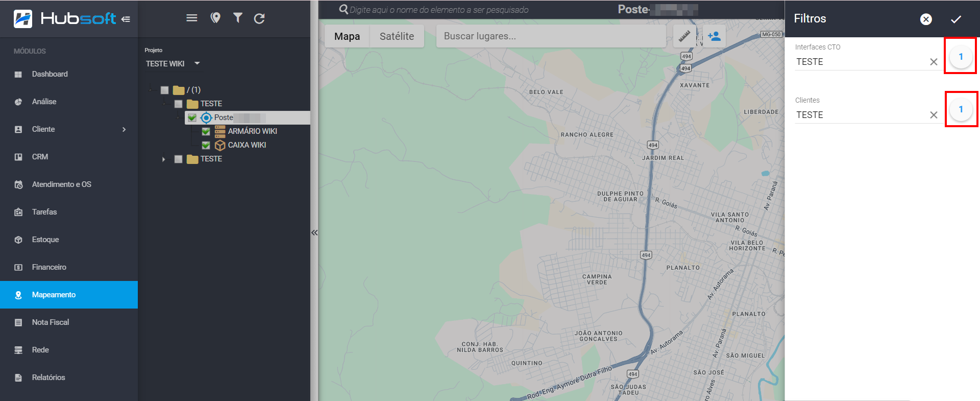Click the Interfaces CTO count badge
The width and height of the screenshot is (980, 401).
click(x=961, y=56)
